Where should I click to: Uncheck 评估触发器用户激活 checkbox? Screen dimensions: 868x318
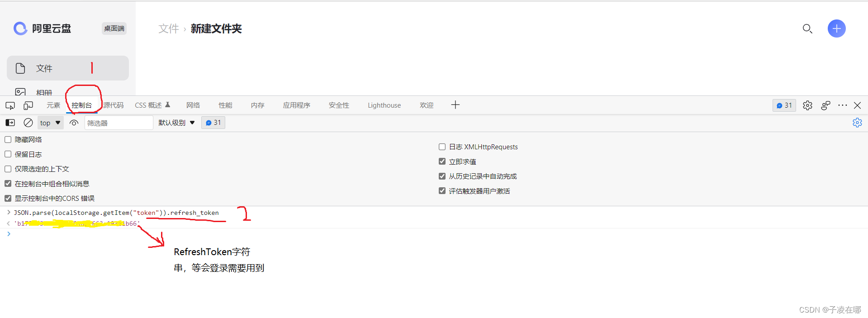click(442, 191)
